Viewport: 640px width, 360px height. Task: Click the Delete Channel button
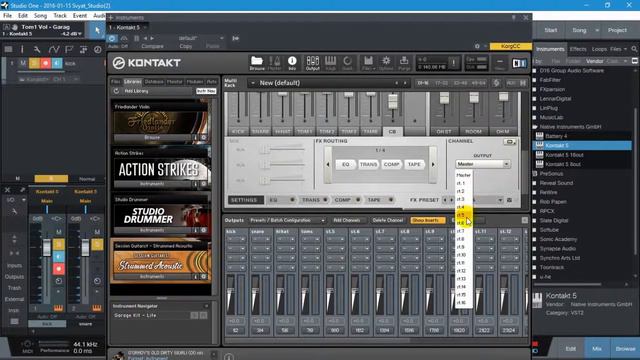click(387, 220)
